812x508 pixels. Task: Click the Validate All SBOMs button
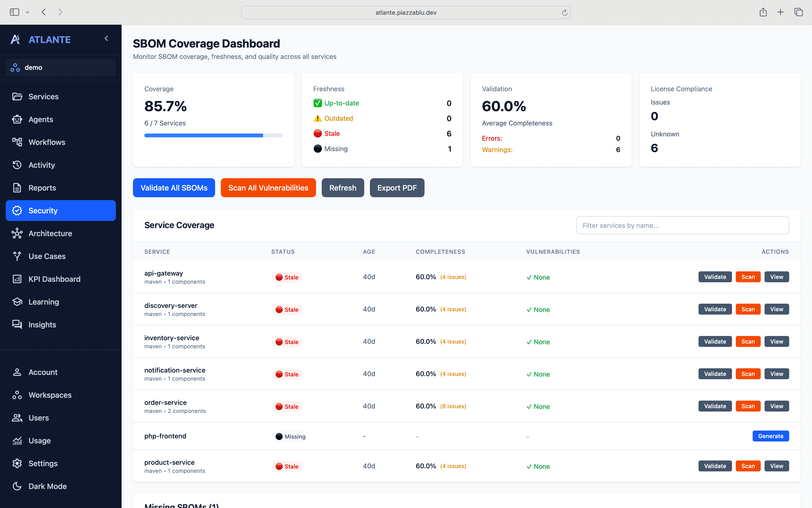174,188
